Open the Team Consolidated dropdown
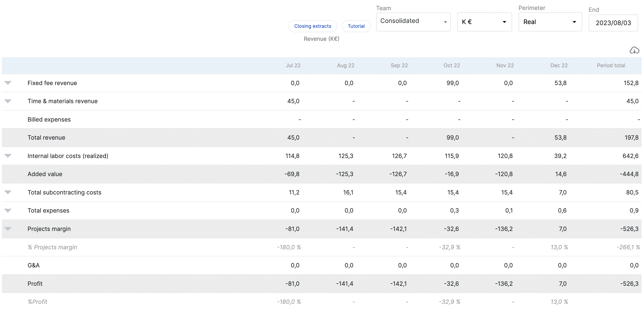Image resolution: width=644 pixels, height=309 pixels. (413, 22)
